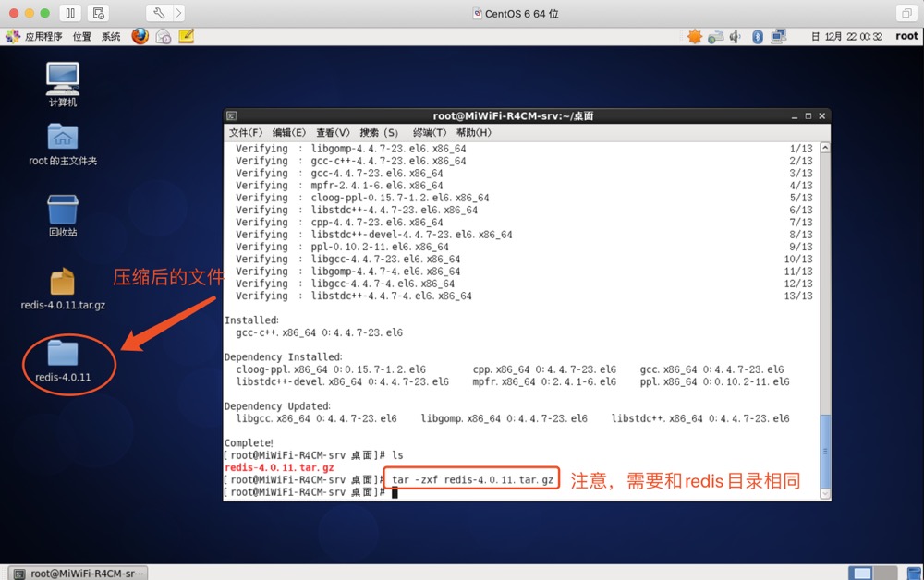Open the terminal 终端(T) menu
924x580 pixels.
pos(430,133)
